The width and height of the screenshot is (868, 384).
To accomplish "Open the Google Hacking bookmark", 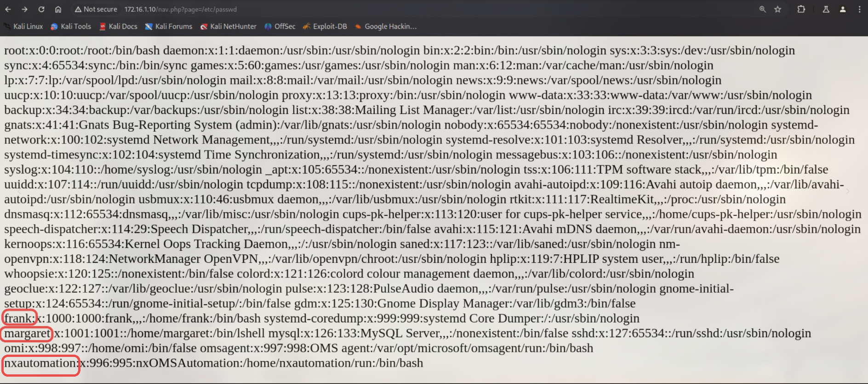I will (x=386, y=27).
